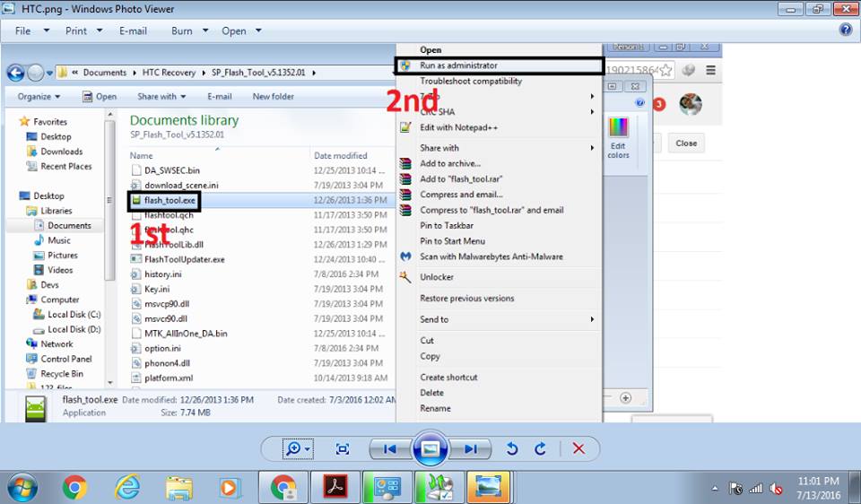Choose Troubleshoot compatibility

471,82
